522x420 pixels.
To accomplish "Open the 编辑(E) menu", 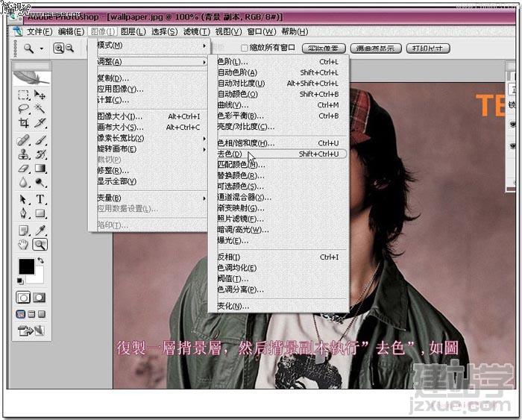I will (x=71, y=31).
